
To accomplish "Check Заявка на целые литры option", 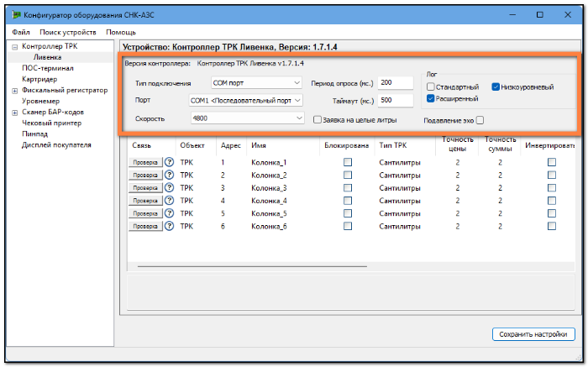I will [x=318, y=120].
